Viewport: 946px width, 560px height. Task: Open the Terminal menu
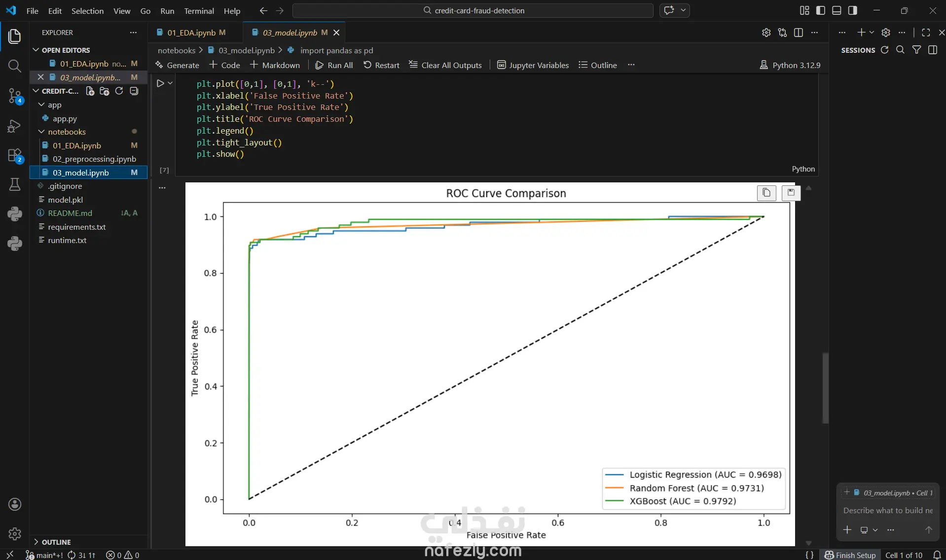pos(199,11)
